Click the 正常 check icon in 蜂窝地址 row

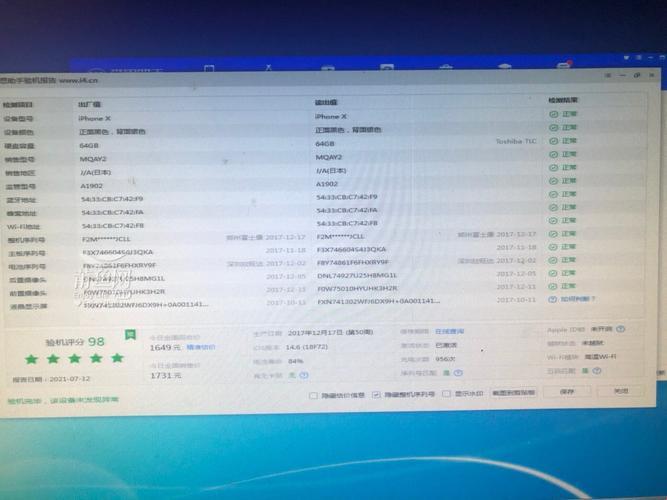553,207
